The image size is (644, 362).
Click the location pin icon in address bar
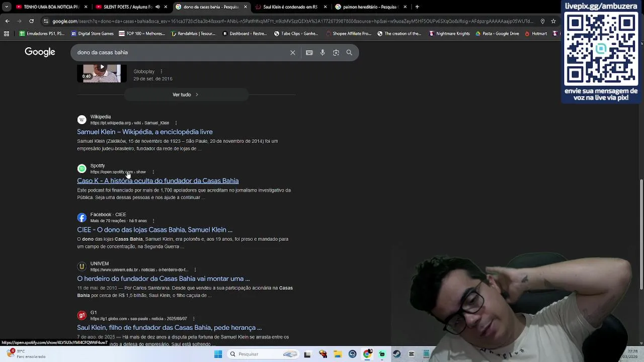point(542,21)
